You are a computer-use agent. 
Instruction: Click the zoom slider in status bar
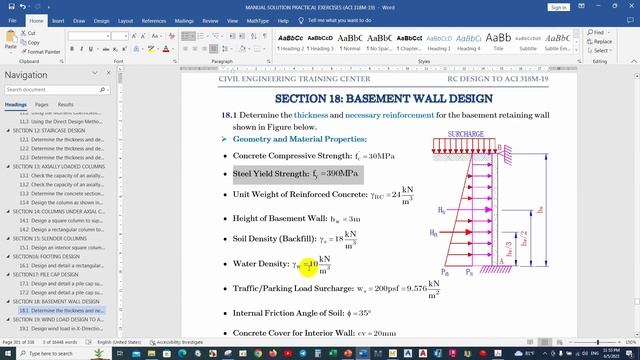598,342
